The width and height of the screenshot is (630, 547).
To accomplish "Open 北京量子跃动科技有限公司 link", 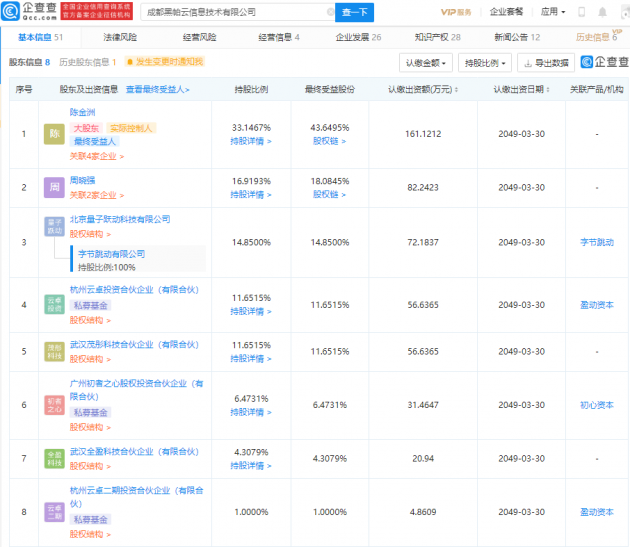I will point(120,219).
